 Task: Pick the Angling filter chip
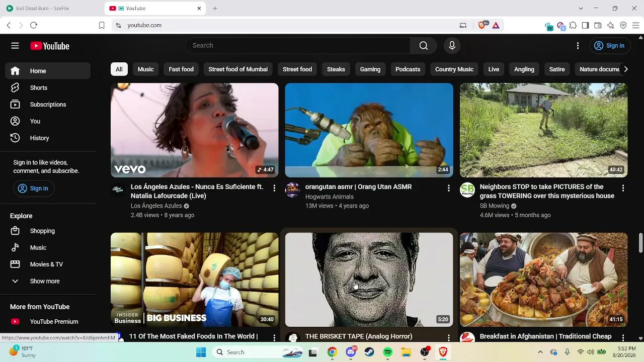pyautogui.click(x=524, y=69)
